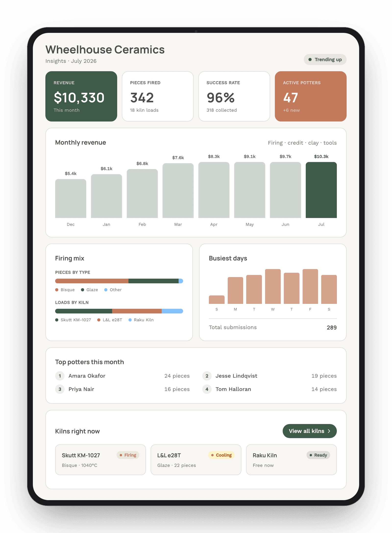Select the Apr $8.3k bar
Image resolution: width=392 pixels, height=533 pixels.
(214, 190)
